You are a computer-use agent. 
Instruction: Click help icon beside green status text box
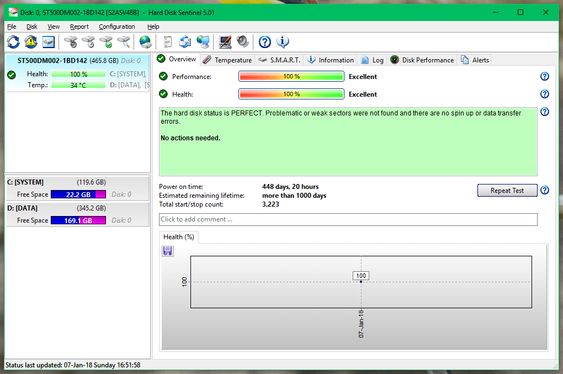(545, 112)
